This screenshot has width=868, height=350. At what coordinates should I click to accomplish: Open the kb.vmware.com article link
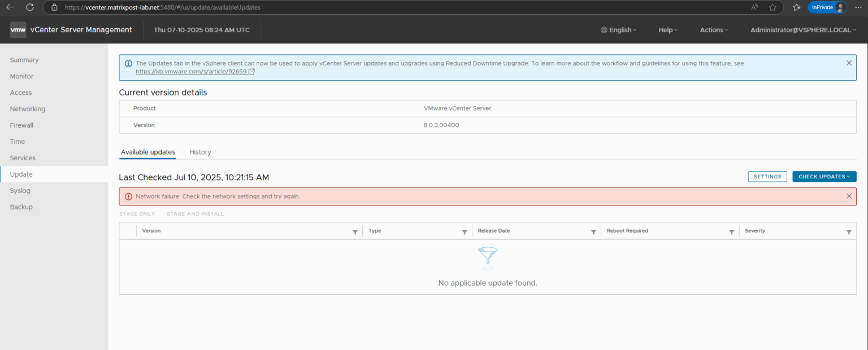[x=191, y=71]
